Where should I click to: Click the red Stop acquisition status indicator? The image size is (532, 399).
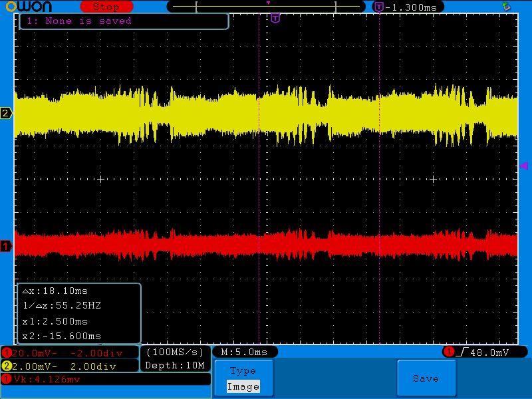(105, 7)
